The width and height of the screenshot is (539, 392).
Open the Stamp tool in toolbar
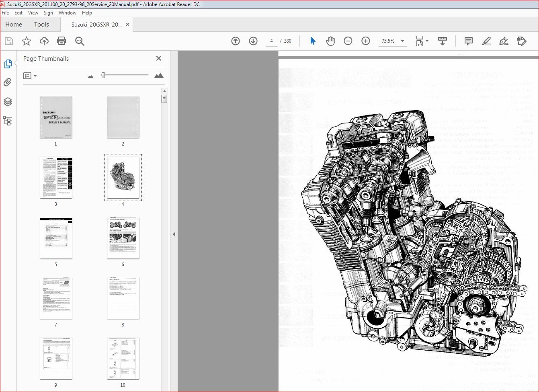pos(522,41)
